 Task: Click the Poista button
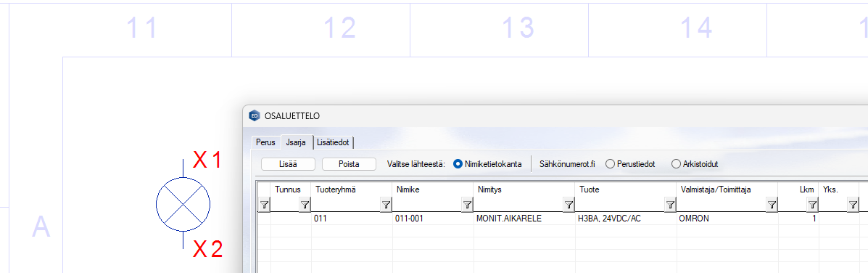tap(349, 164)
